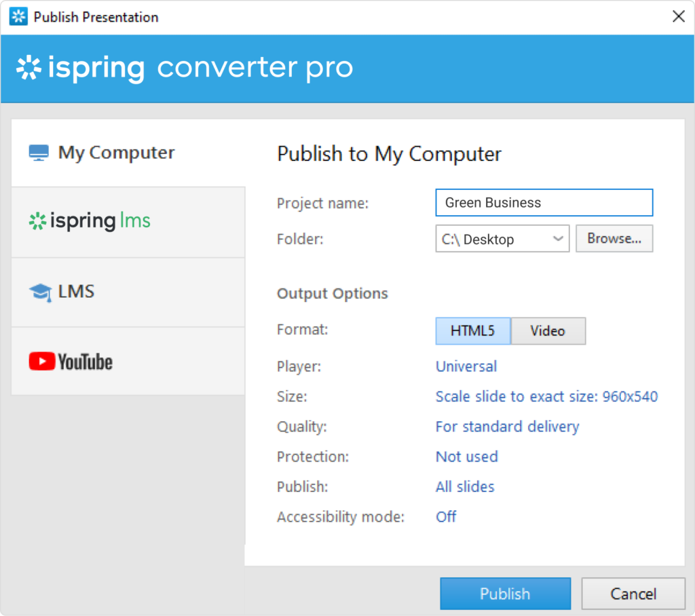Screen dimensions: 695x616
Task: Click the Protection: label
Action: (313, 457)
